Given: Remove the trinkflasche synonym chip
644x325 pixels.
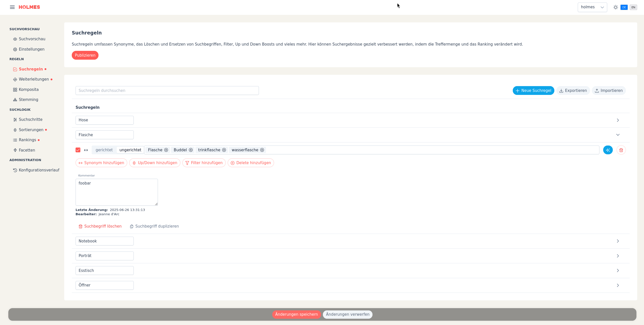Looking at the screenshot, I should click(x=224, y=150).
